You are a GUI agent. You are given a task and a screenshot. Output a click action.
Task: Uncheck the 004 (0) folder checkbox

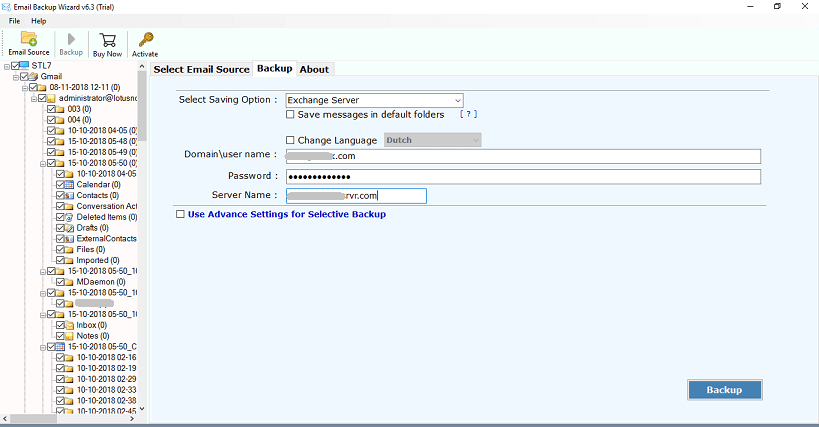coord(51,120)
